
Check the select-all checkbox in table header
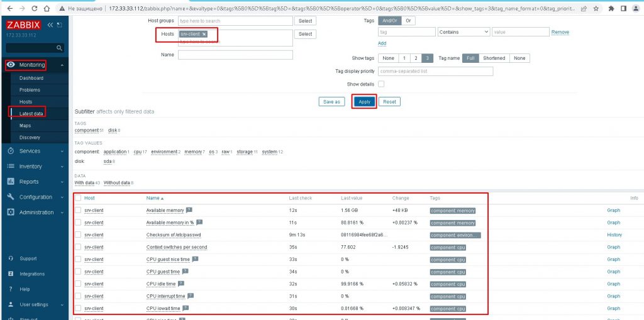[x=78, y=198]
